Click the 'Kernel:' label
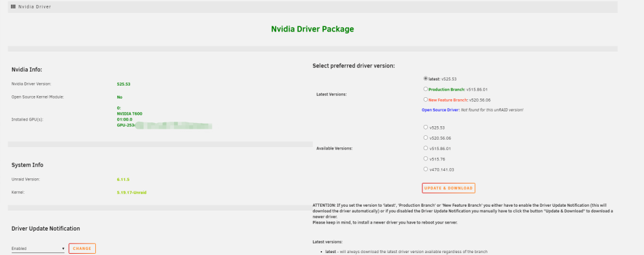Viewport: 644px width, 255px height. click(17, 192)
